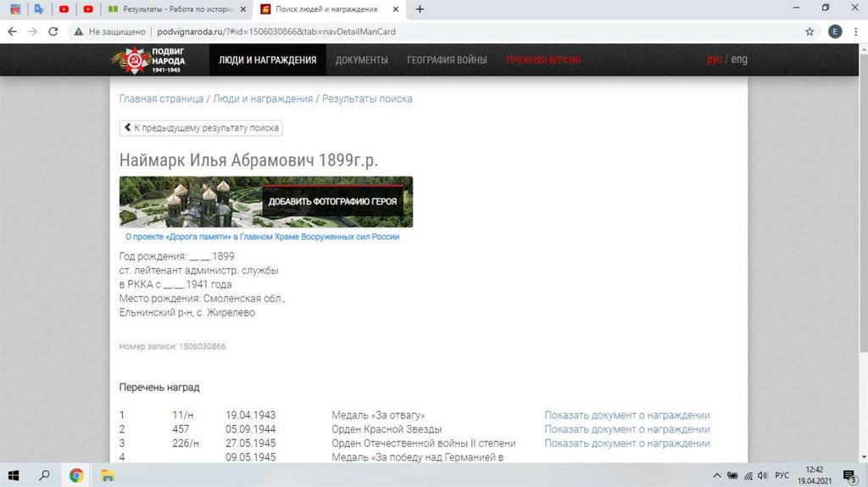868x487 pixels.
Task: Open Windows Start menu
Action: pyautogui.click(x=14, y=475)
